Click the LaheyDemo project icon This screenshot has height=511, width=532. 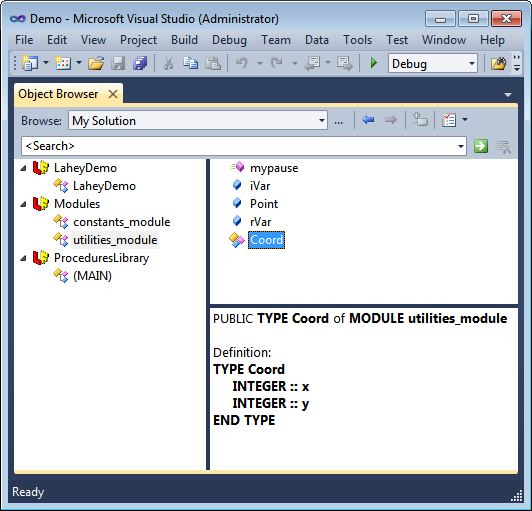tap(41, 168)
